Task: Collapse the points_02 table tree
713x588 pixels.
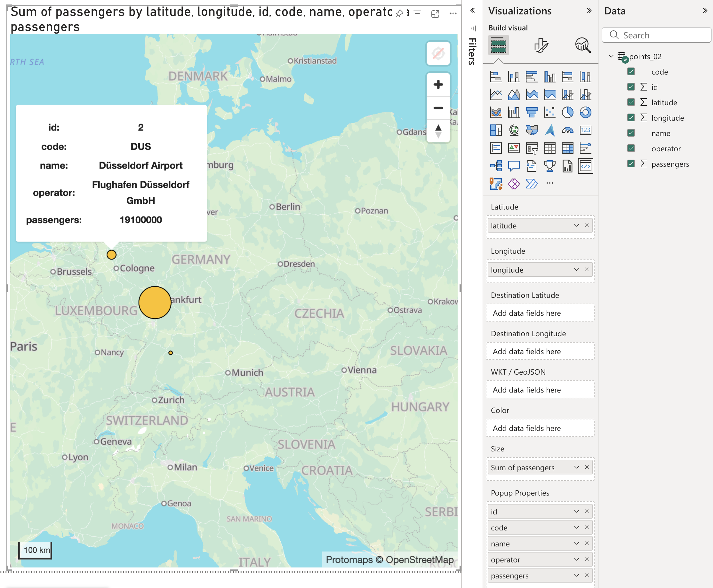Action: (611, 56)
